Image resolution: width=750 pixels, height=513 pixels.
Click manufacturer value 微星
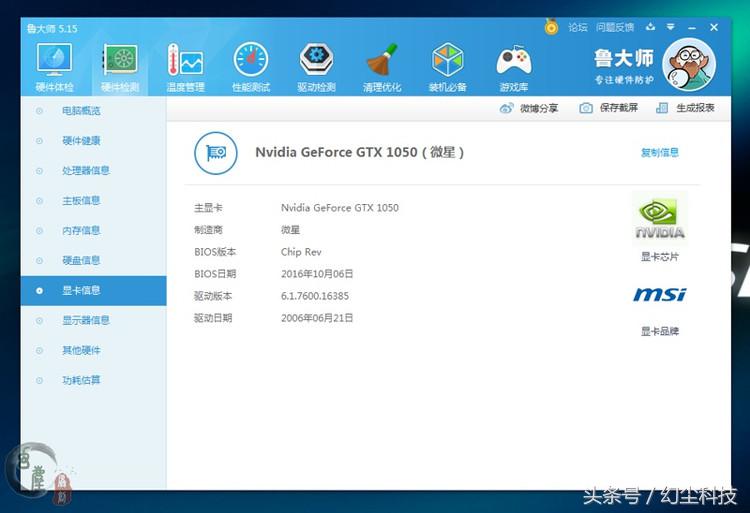(x=290, y=230)
